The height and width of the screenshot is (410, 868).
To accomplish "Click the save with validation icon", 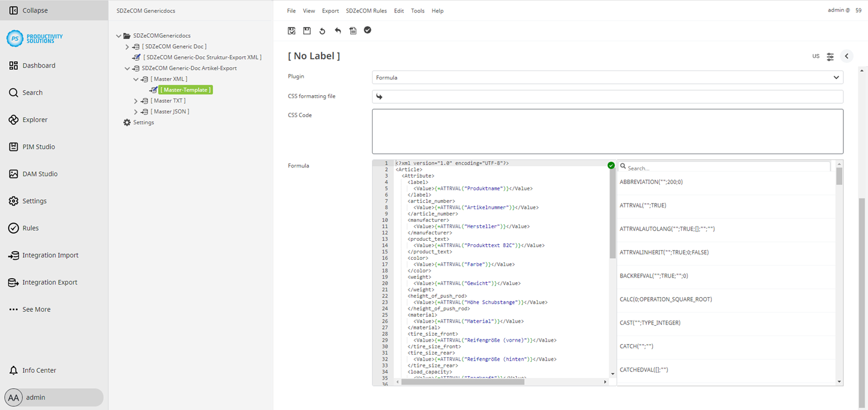I will (292, 30).
